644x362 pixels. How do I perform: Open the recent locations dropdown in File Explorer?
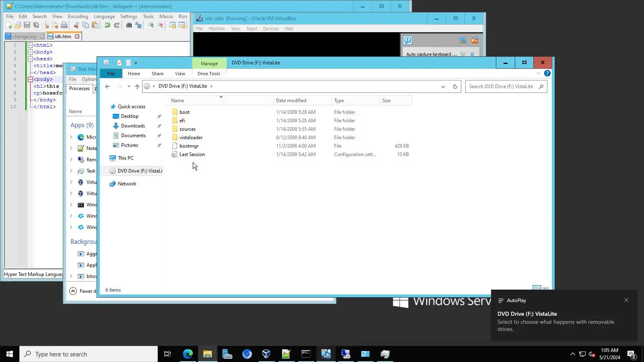[x=129, y=86]
